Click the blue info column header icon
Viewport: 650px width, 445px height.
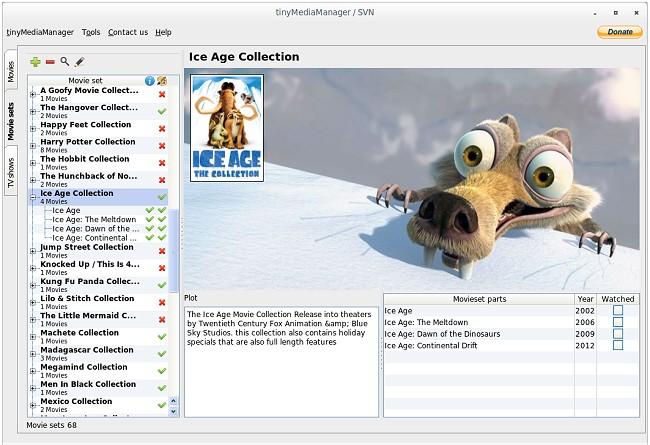click(x=150, y=80)
